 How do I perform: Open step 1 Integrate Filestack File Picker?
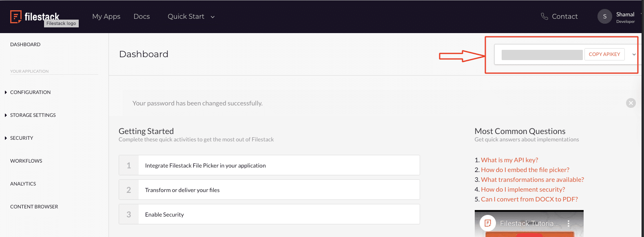pos(269,165)
